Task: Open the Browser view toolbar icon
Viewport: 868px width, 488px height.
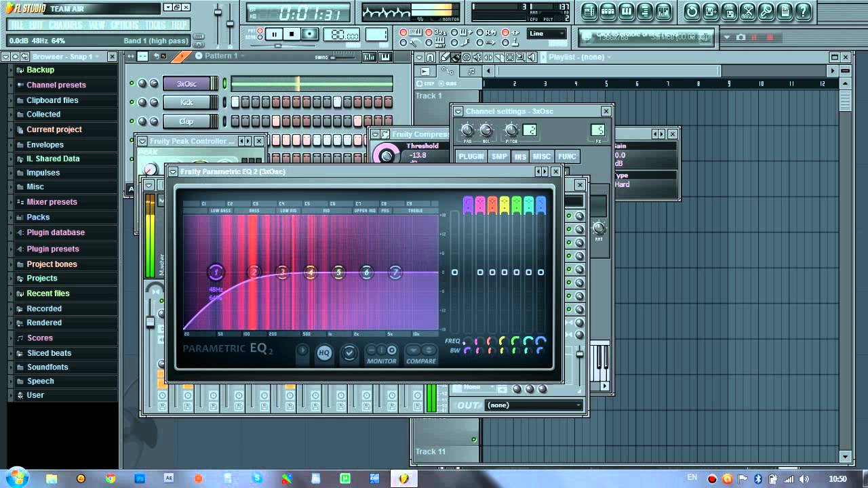Action: (x=645, y=12)
